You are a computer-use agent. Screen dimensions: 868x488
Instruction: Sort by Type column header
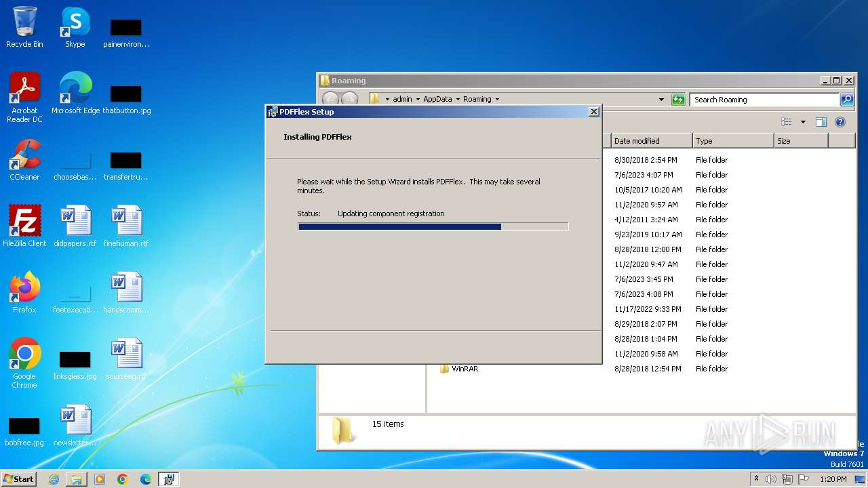coord(733,141)
